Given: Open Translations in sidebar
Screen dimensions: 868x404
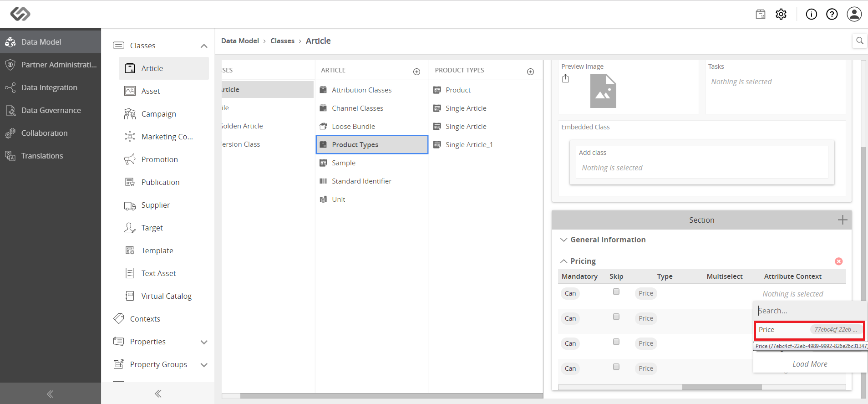Looking at the screenshot, I should click(x=51, y=156).
